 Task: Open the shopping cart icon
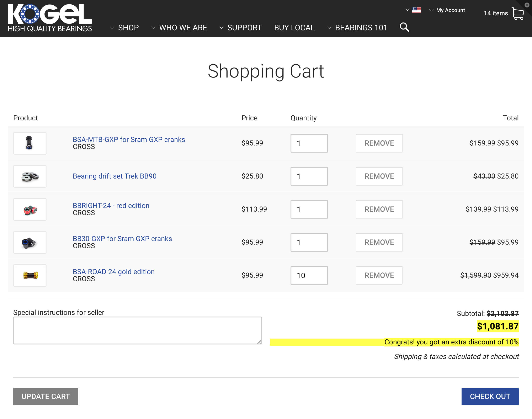(x=517, y=13)
